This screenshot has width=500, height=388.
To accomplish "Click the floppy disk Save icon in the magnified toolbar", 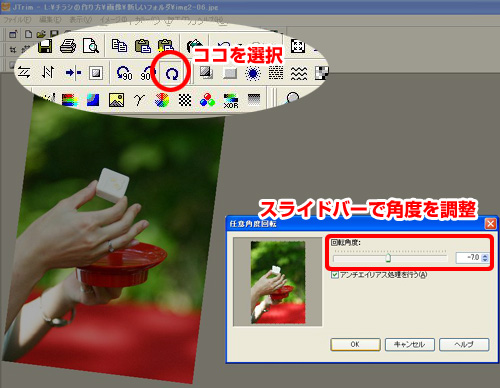I will [x=45, y=46].
